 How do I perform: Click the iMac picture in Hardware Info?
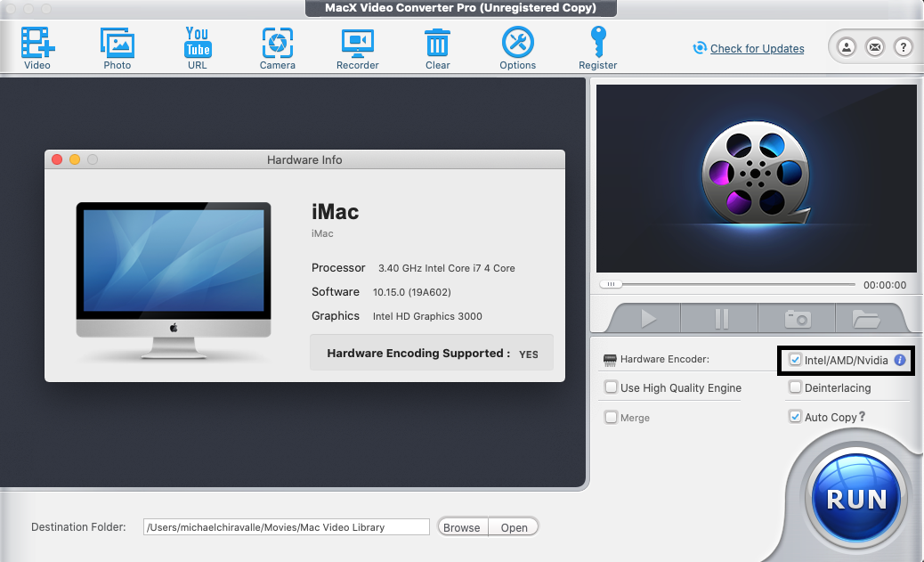[x=174, y=281]
